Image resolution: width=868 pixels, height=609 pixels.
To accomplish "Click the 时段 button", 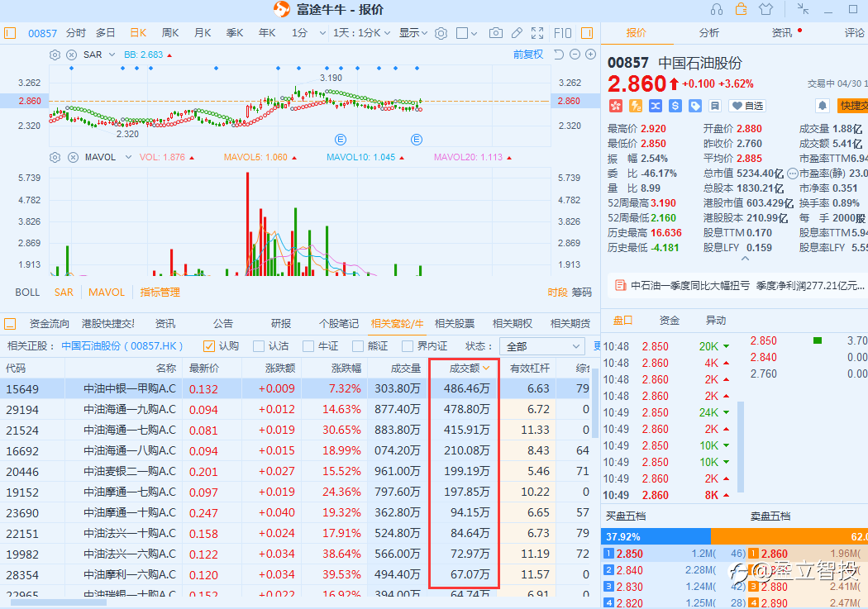I will (x=557, y=292).
